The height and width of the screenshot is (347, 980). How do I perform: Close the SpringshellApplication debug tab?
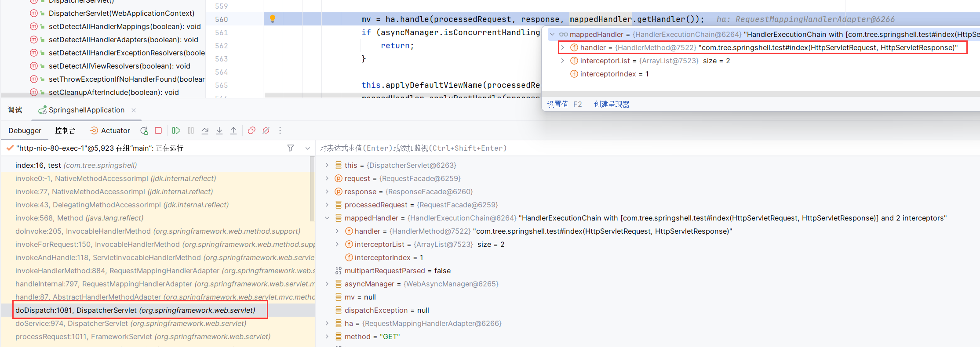134,110
